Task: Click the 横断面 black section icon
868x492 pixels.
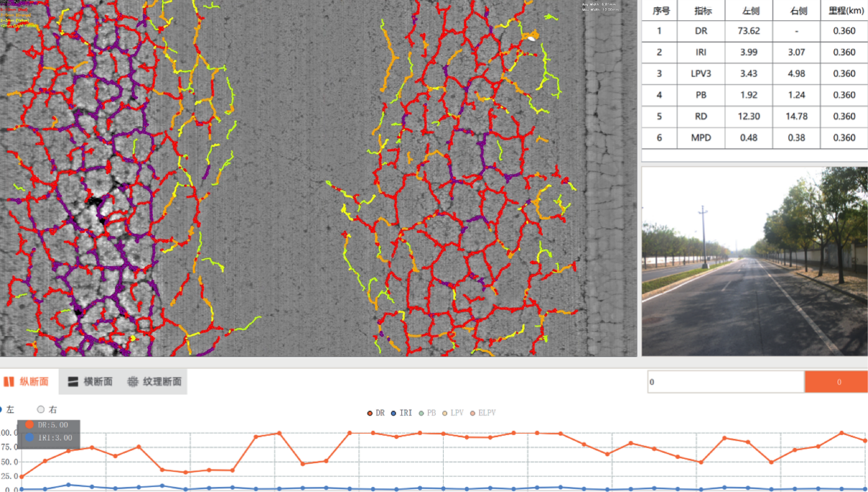Action: pos(73,382)
